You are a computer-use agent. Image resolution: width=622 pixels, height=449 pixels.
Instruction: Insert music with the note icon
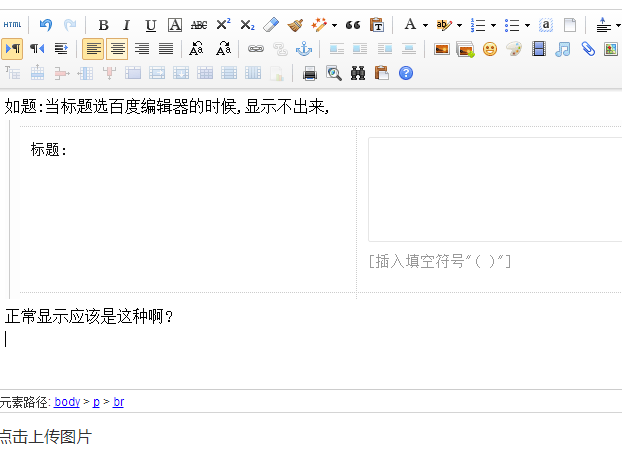[563, 49]
